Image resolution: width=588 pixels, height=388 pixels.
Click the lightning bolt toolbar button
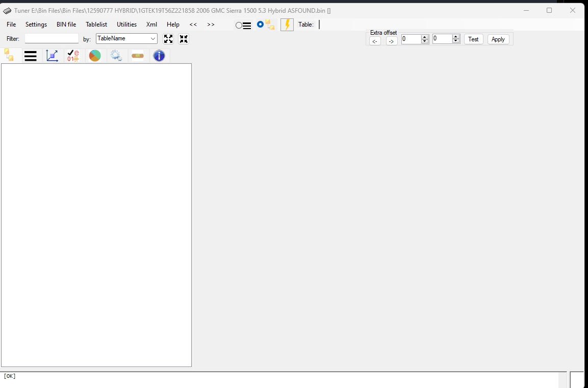click(287, 25)
